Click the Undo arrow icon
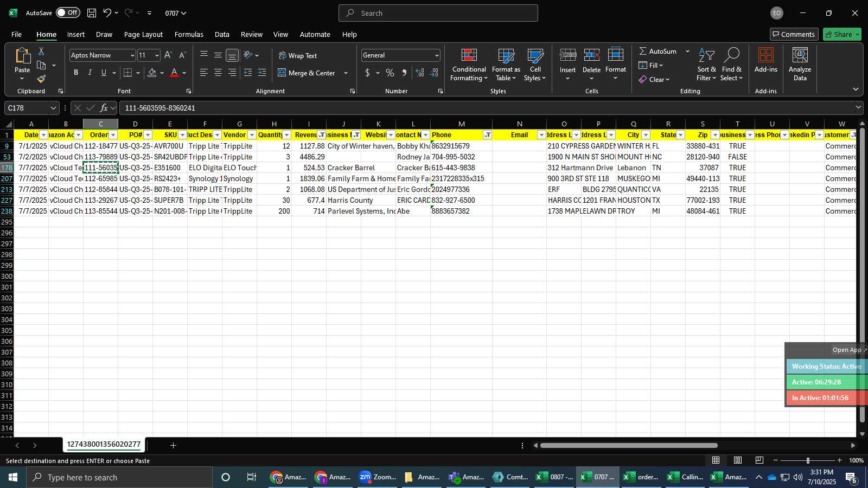 tap(107, 13)
